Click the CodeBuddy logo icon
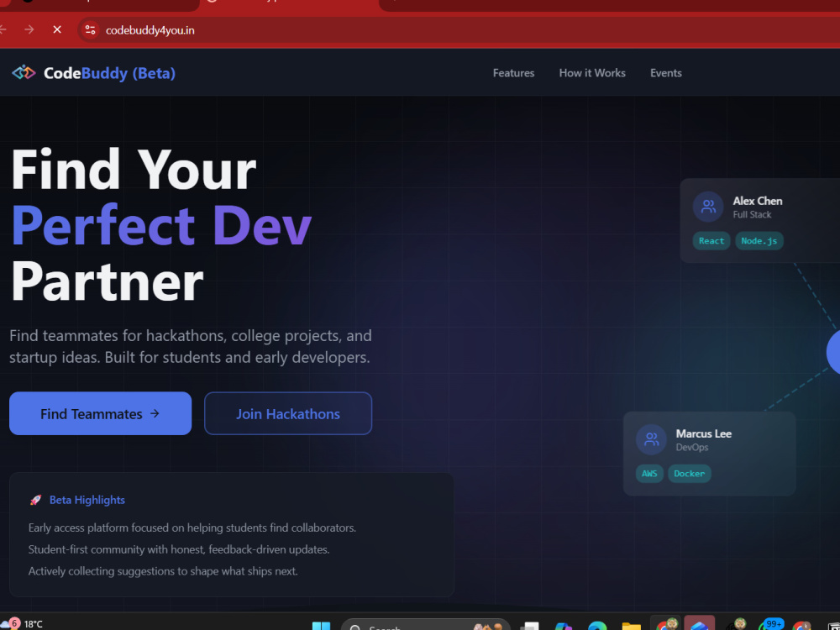Screen dimensions: 840x630 24,72
